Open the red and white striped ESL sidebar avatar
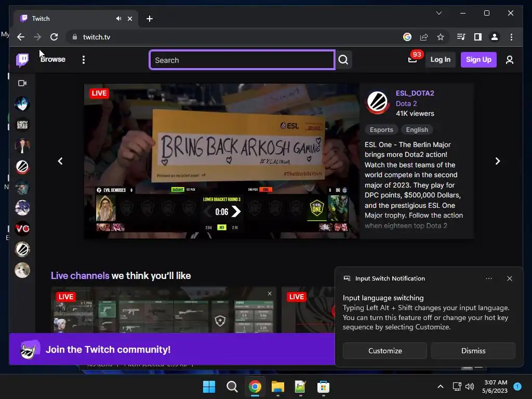This screenshot has height=399, width=532. pos(22,167)
